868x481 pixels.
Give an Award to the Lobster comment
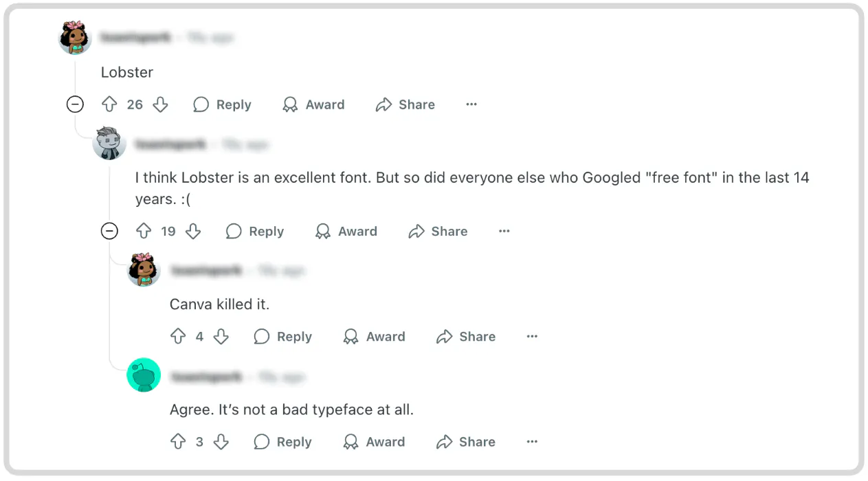[x=313, y=104]
